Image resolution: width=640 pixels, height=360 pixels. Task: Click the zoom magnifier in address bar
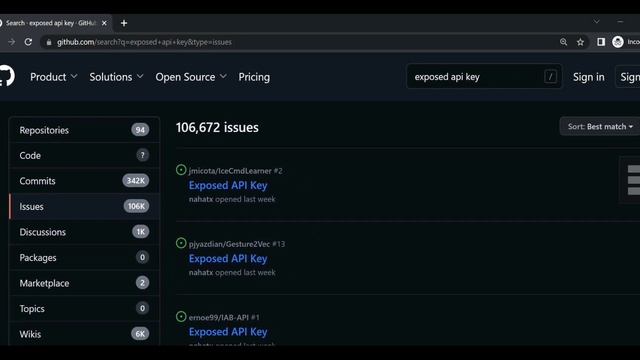click(564, 42)
